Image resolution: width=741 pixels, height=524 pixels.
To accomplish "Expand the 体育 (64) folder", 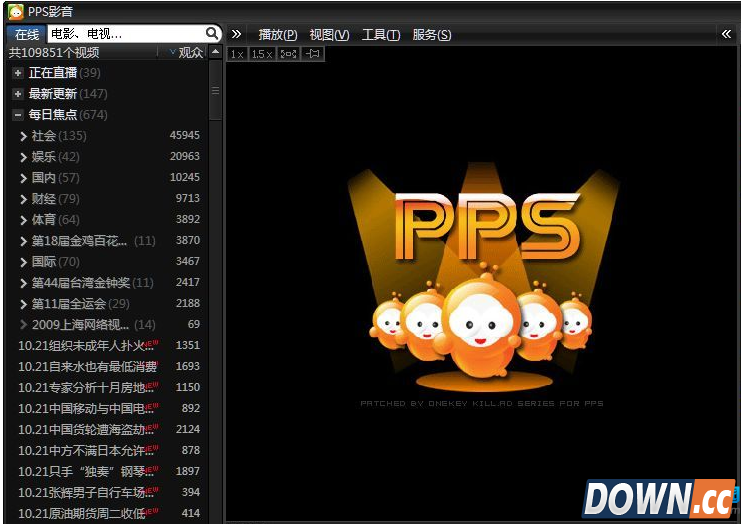I will (24, 220).
